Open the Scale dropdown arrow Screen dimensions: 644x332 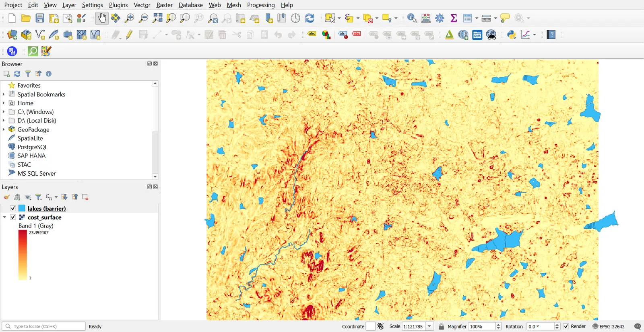430,326
